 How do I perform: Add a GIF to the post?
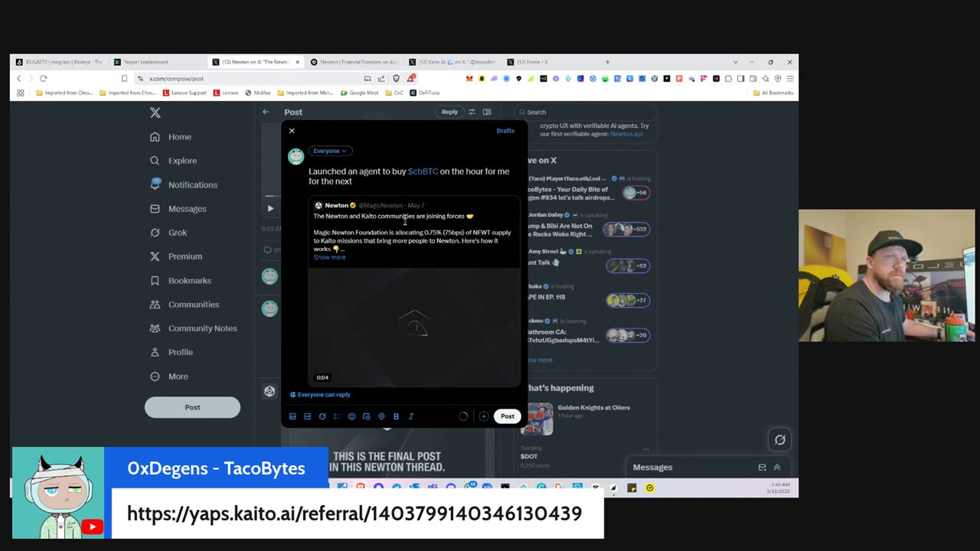307,416
